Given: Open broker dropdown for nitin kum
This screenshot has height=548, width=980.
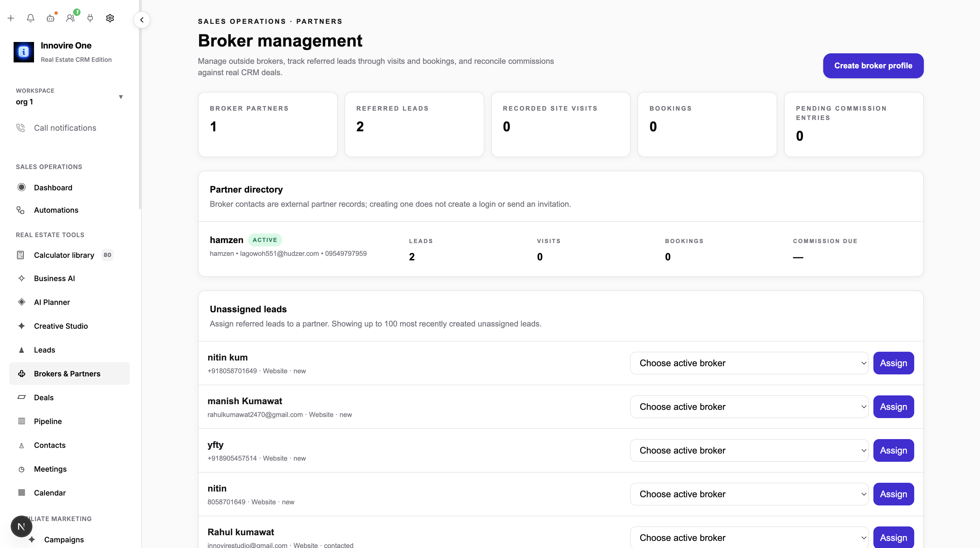Looking at the screenshot, I should coord(749,363).
